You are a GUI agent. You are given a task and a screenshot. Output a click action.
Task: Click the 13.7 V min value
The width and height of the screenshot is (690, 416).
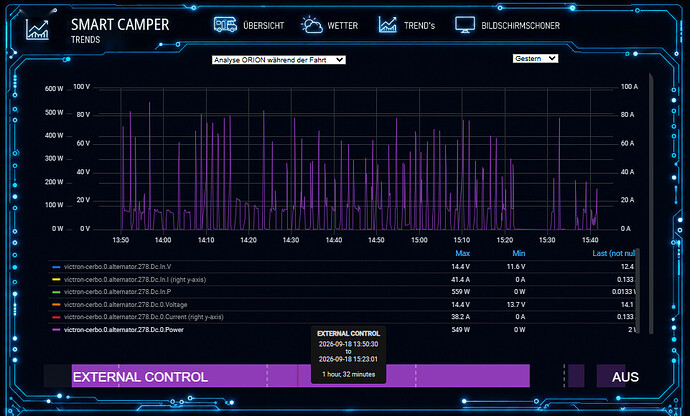click(x=516, y=304)
